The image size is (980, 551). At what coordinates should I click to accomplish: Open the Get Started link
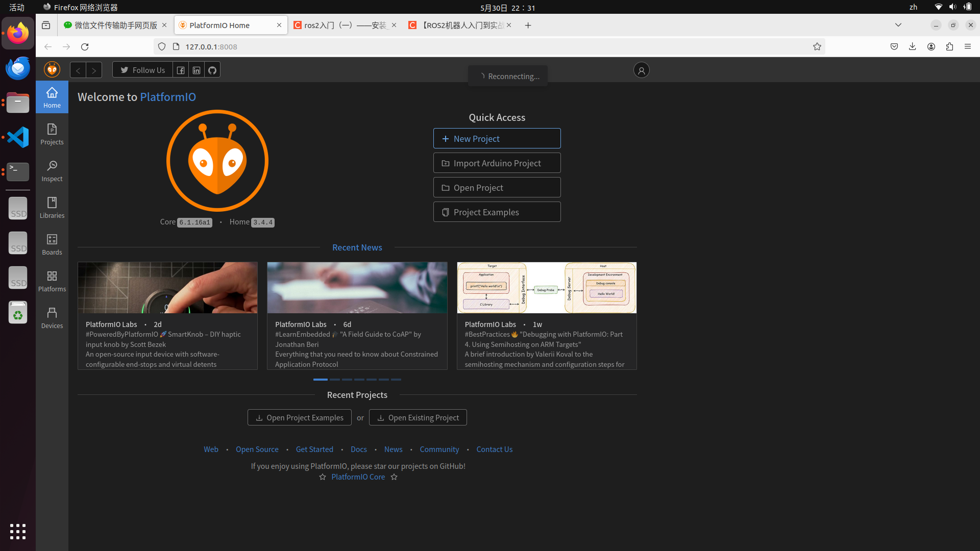314,449
